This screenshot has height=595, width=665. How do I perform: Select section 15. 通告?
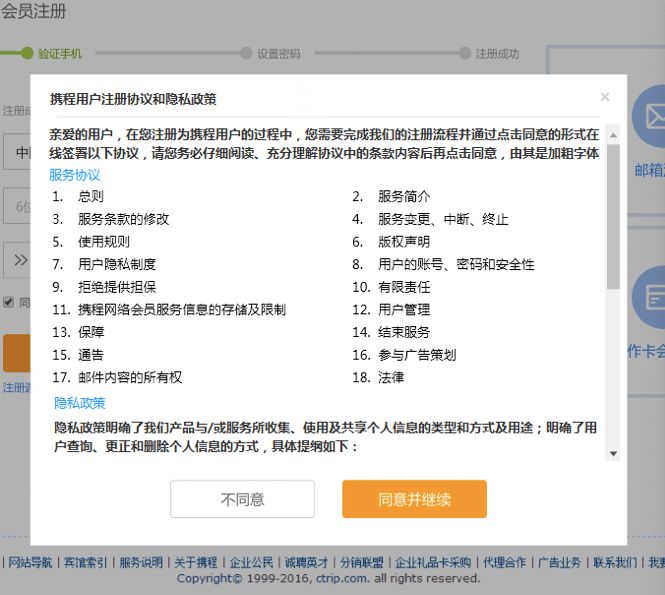(x=78, y=355)
